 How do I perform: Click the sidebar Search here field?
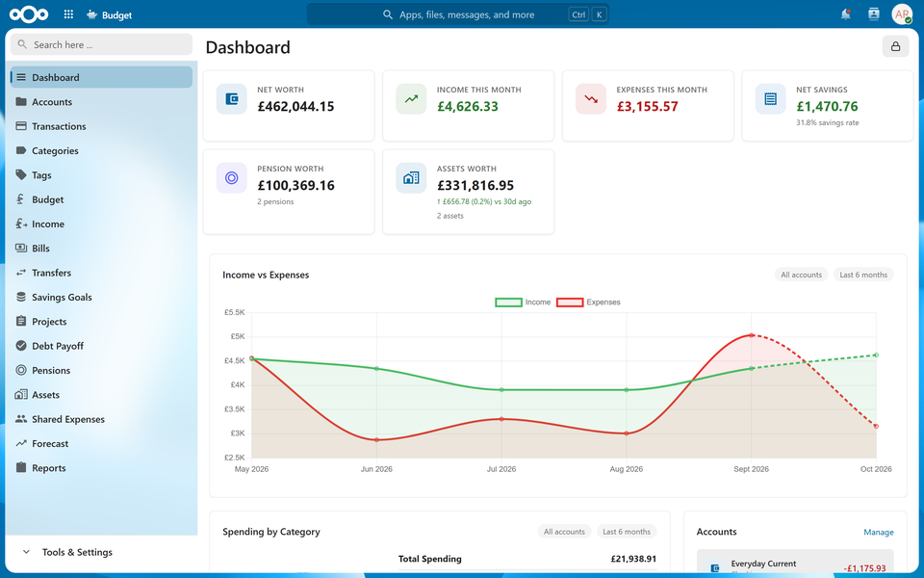(101, 44)
